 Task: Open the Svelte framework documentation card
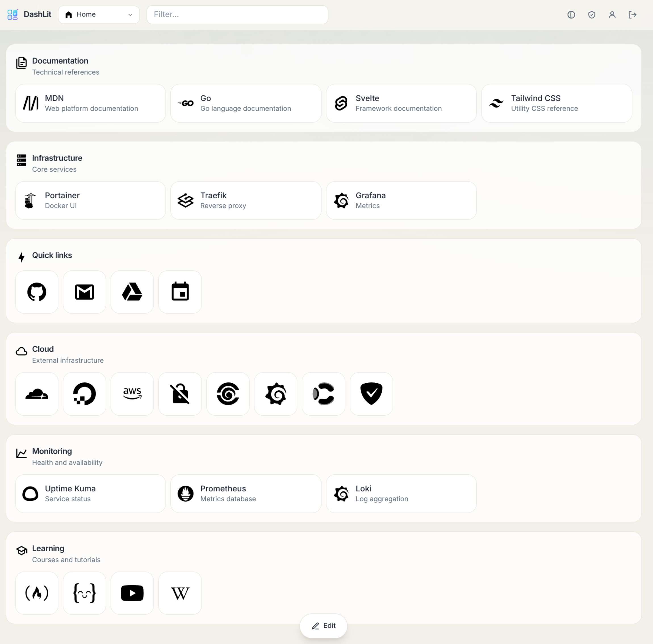(401, 103)
